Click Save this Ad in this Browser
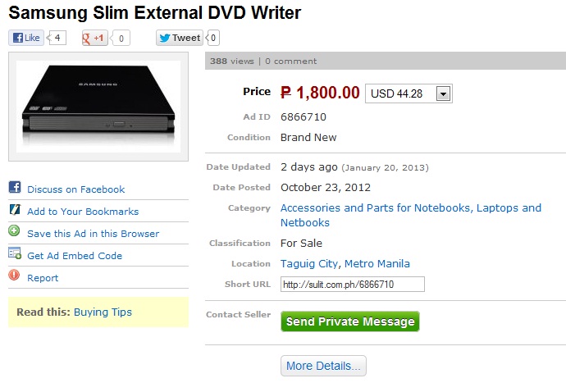566x392 pixels. point(93,234)
